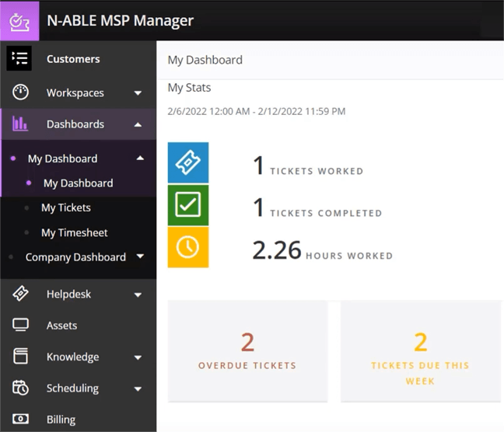Open the Customers menu item
Image resolution: width=504 pixels, height=432 pixels.
tap(73, 59)
